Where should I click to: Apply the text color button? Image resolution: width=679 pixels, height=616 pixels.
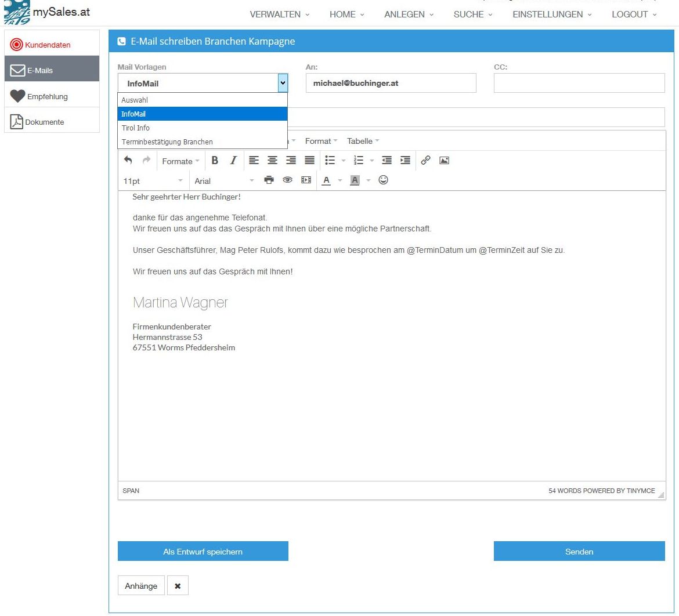tap(326, 180)
